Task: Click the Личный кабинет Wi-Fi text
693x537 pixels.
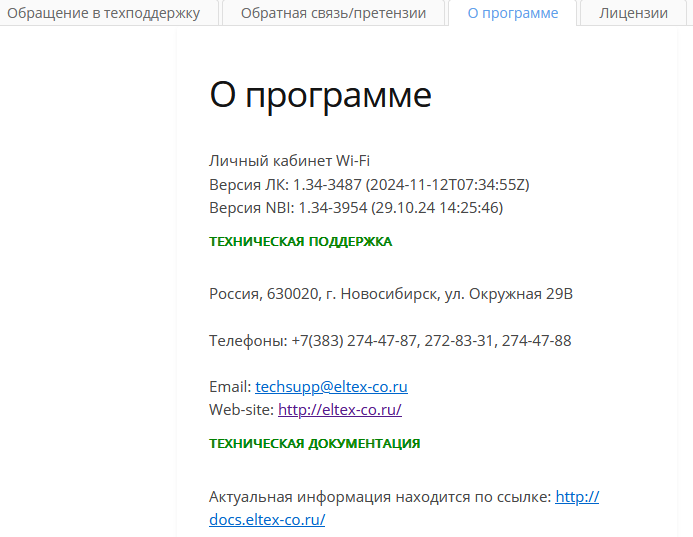Action: [289, 161]
